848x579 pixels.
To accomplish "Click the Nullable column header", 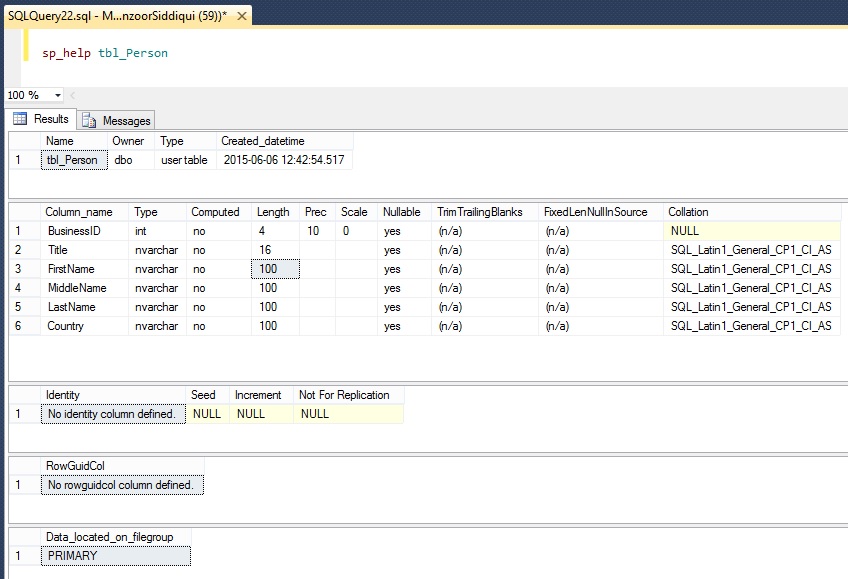I will click(401, 212).
